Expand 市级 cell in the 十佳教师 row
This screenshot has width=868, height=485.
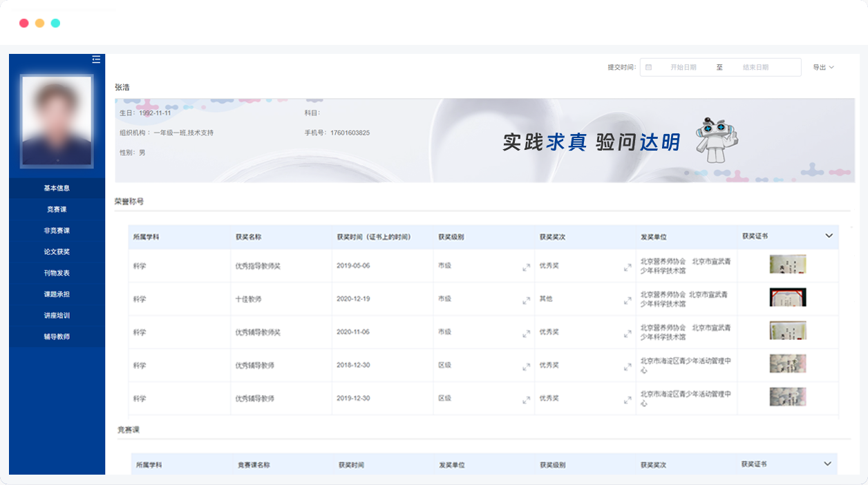527,301
